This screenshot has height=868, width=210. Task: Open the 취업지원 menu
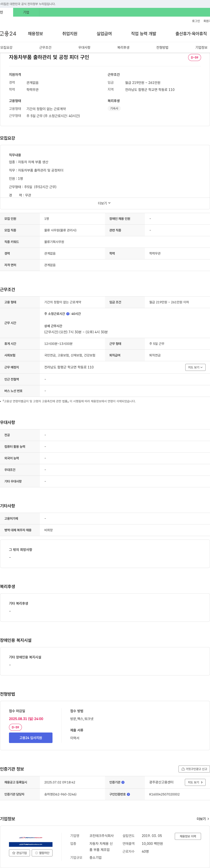click(x=70, y=34)
